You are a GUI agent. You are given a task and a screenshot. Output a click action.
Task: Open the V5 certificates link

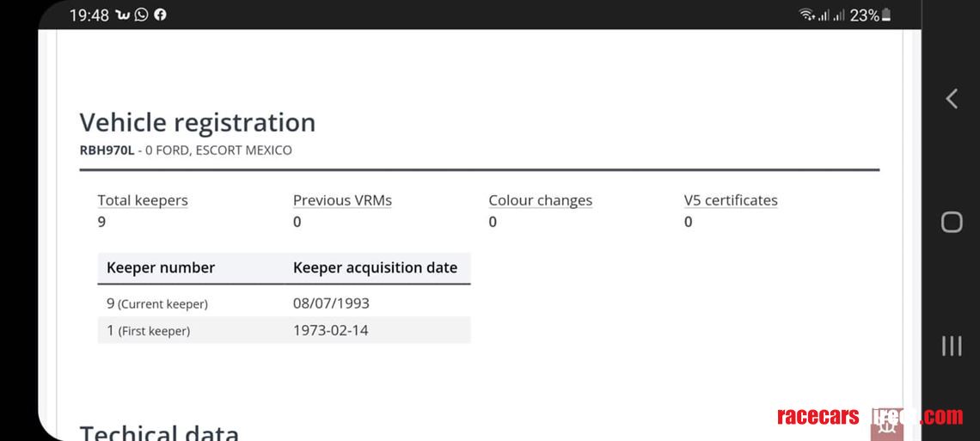point(731,200)
